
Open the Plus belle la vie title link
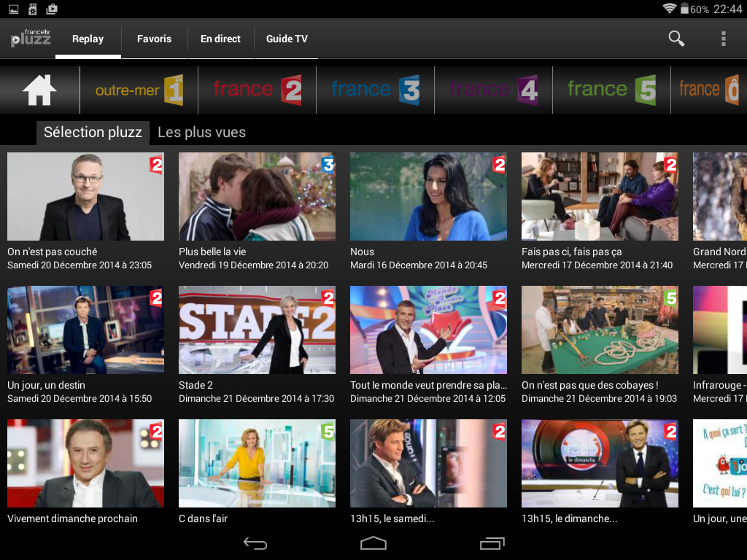212,252
